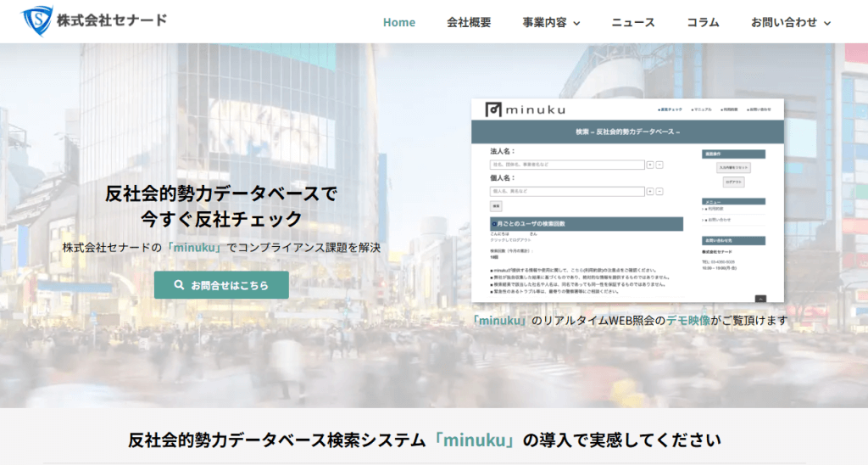Click the magnifier icon in the teal button
This screenshot has height=465, width=868.
pyautogui.click(x=179, y=285)
